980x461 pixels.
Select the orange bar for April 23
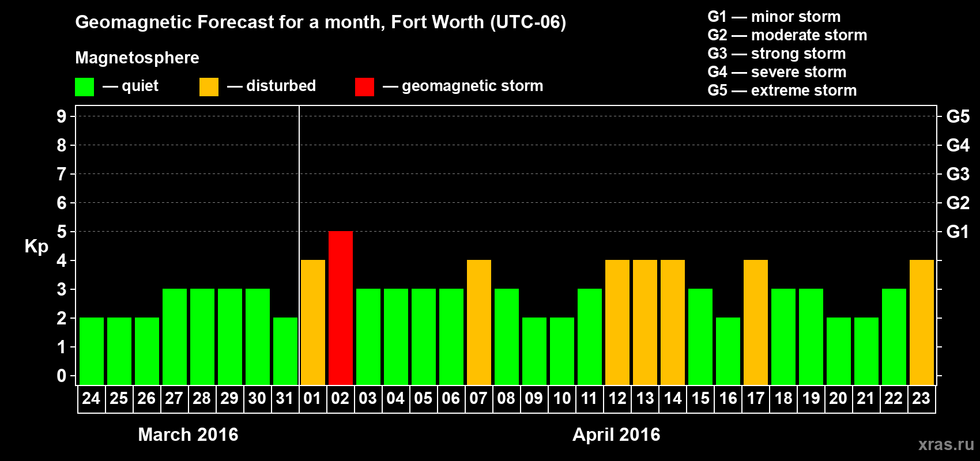tap(922, 323)
